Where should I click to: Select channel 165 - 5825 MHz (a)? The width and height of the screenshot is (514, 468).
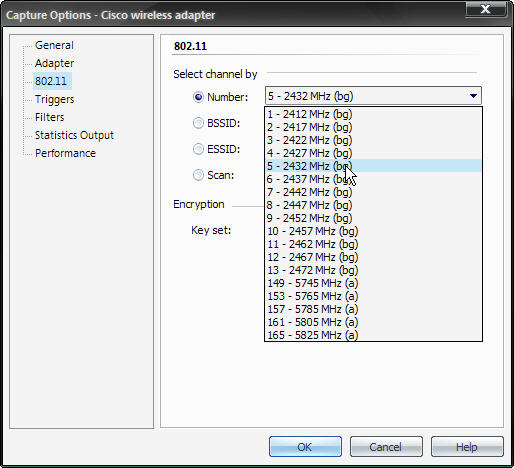(x=373, y=335)
